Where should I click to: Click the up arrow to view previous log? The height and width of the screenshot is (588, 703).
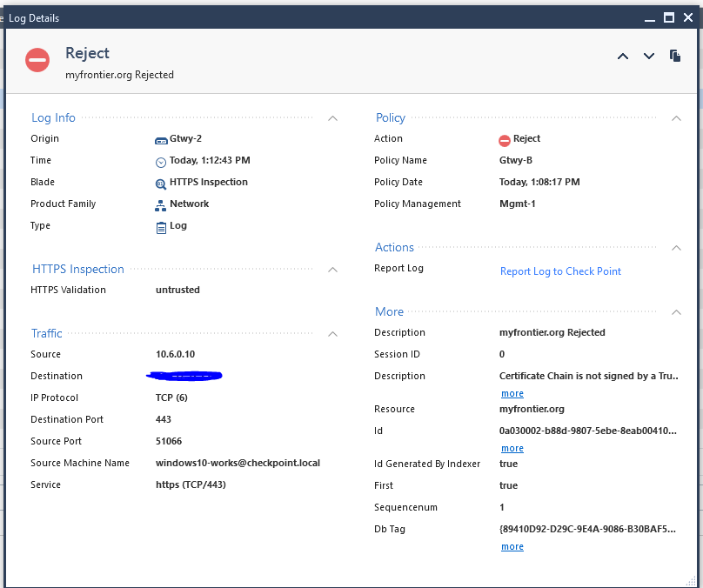point(623,56)
